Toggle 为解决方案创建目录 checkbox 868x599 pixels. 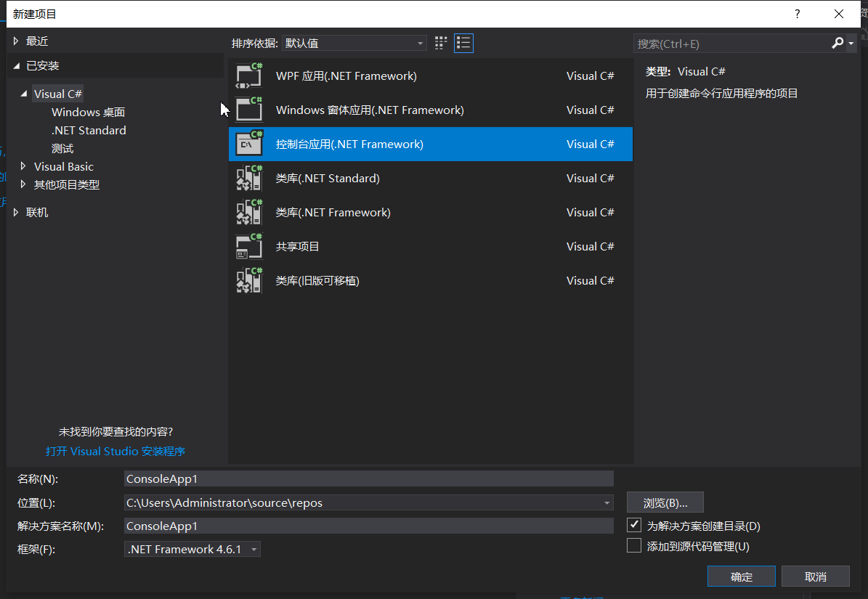[634, 525]
